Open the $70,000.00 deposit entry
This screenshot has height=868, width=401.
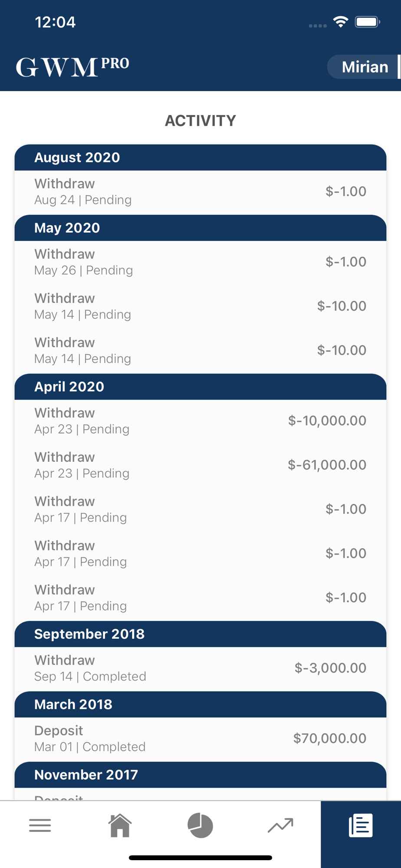[x=200, y=739]
